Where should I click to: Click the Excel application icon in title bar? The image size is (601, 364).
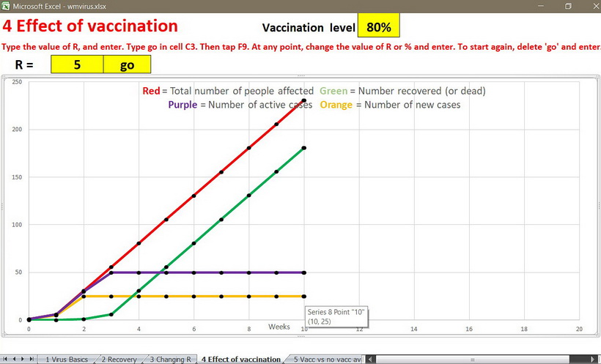pyautogui.click(x=6, y=6)
